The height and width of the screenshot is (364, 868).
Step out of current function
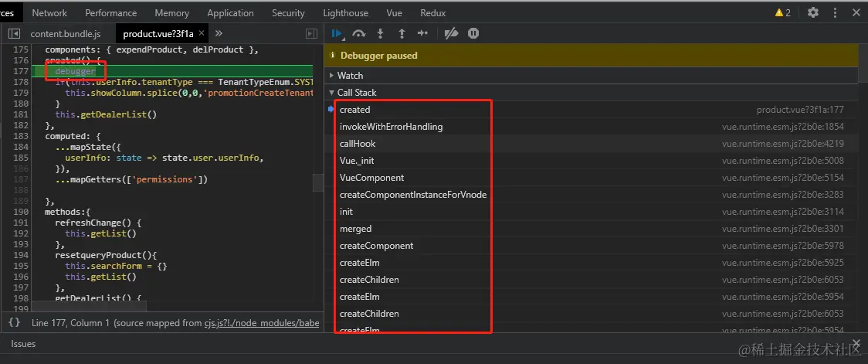(x=402, y=34)
